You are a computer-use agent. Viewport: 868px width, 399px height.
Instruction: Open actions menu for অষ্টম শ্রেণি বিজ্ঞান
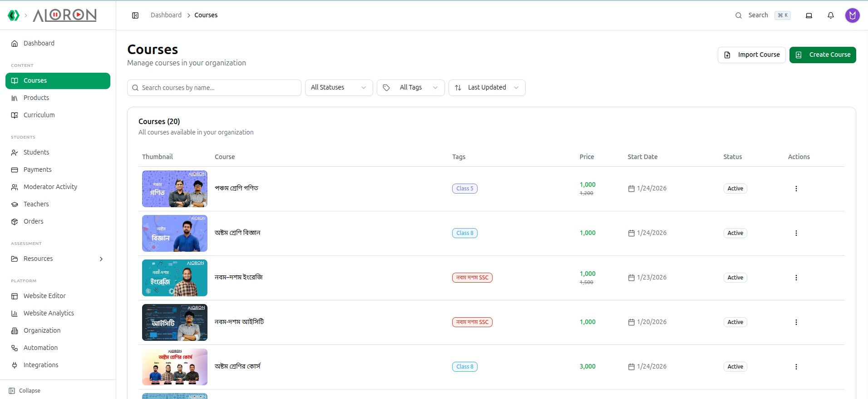(x=796, y=233)
